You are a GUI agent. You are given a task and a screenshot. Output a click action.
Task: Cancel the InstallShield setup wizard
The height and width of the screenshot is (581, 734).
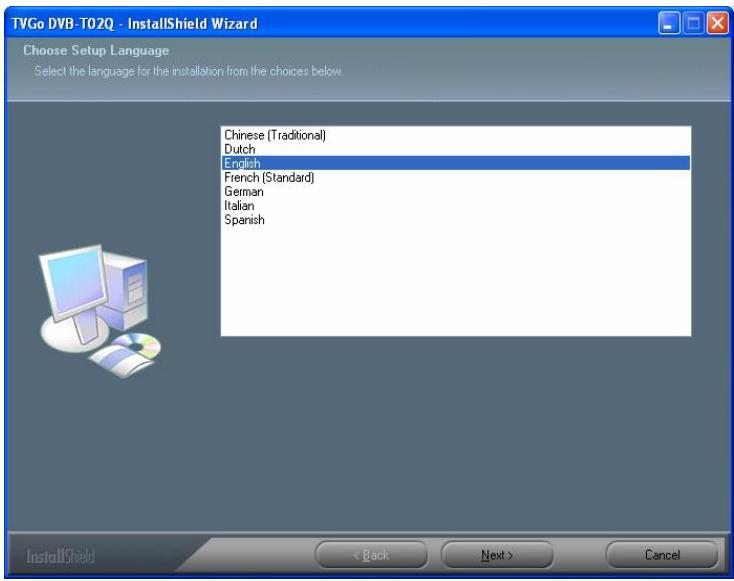[662, 555]
